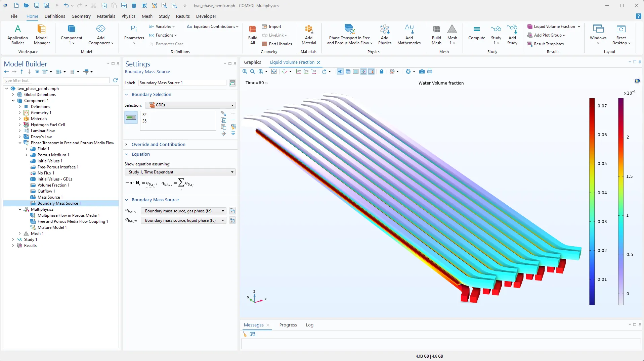Click the Compute button in the ribbon
This screenshot has height=361, width=644.
[x=476, y=33]
